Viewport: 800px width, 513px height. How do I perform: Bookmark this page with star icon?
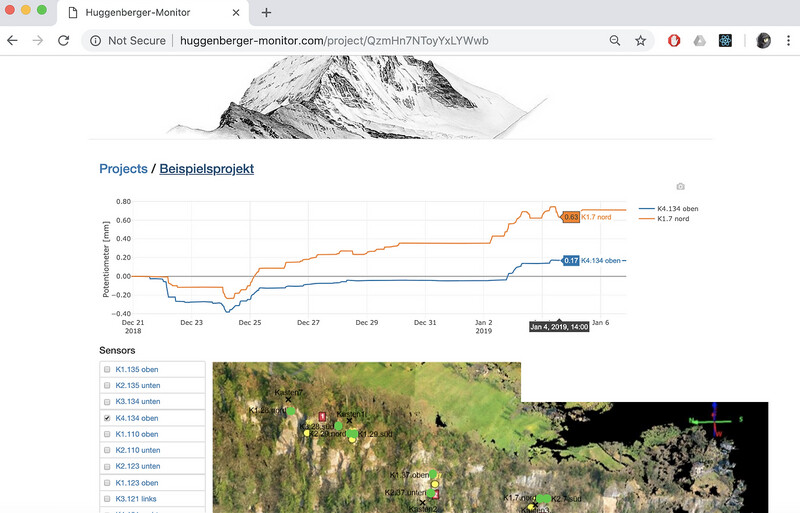pos(640,40)
